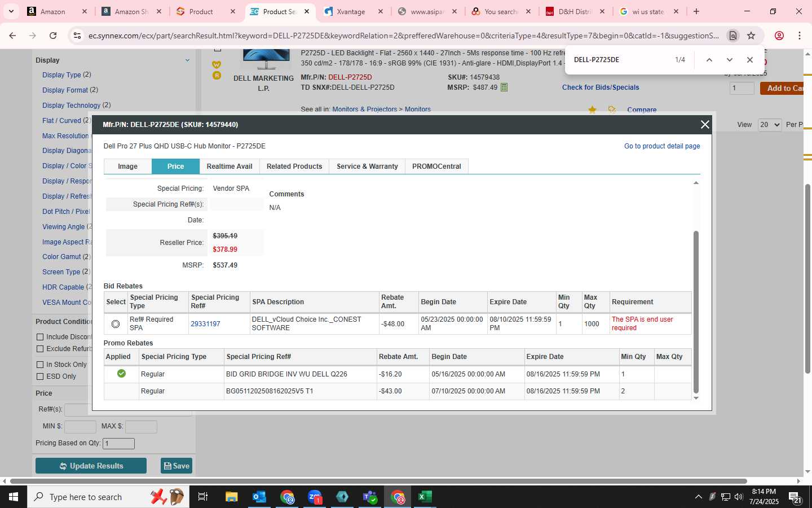This screenshot has height=508, width=812.
Task: Click the popup scroll down arrow
Action: pyautogui.click(x=696, y=398)
